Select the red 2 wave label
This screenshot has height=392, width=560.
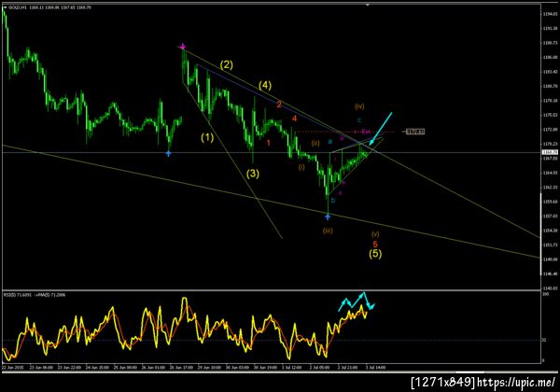click(x=279, y=105)
